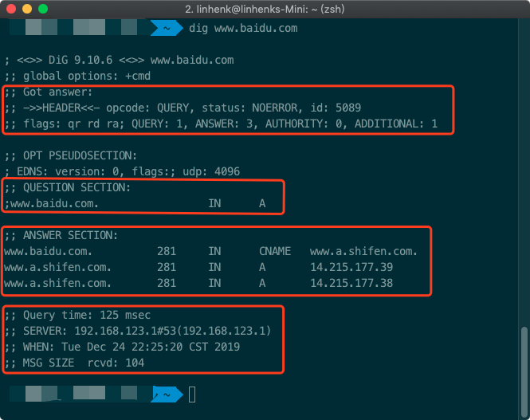Click the blue '~' prompt segment on last line
This screenshot has height=420, width=530.
click(x=167, y=394)
